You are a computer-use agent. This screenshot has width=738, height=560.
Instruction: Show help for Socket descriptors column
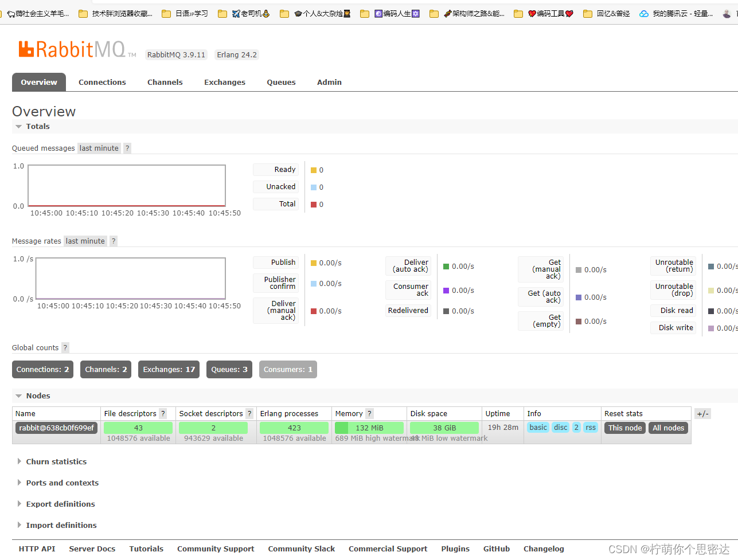point(249,413)
